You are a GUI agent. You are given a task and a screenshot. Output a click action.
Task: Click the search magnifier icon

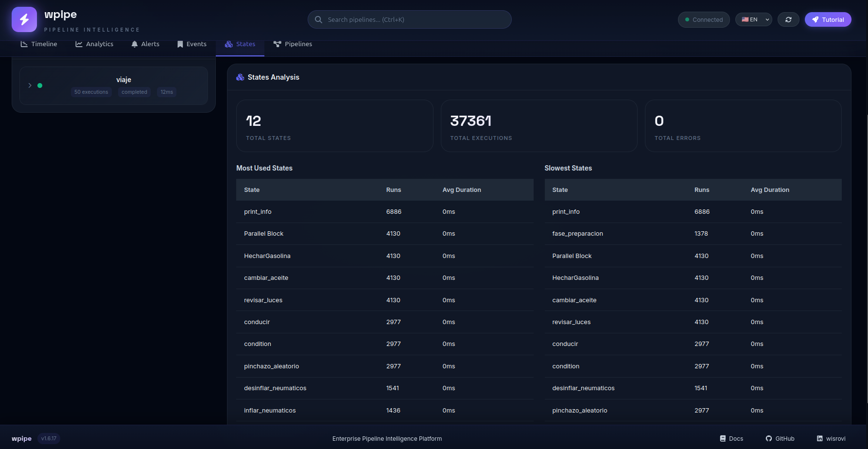coord(318,19)
